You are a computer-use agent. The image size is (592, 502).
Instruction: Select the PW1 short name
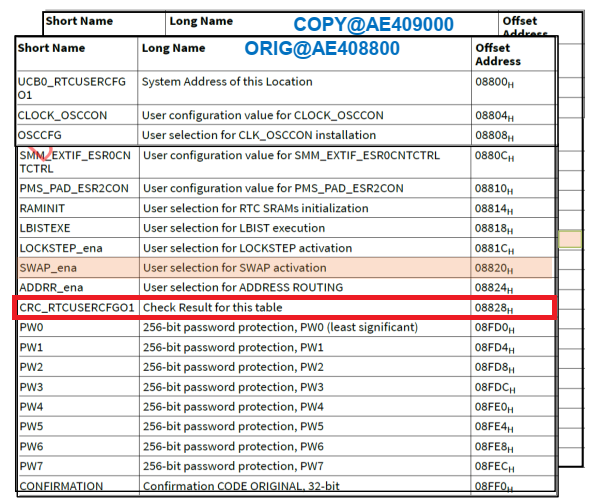pos(31,347)
